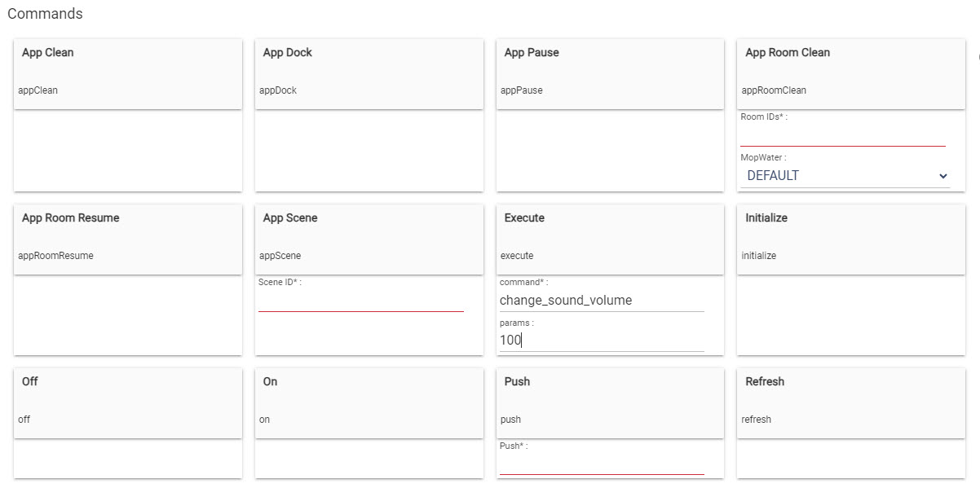
Task: Click the Off command tile
Action: pyautogui.click(x=128, y=402)
